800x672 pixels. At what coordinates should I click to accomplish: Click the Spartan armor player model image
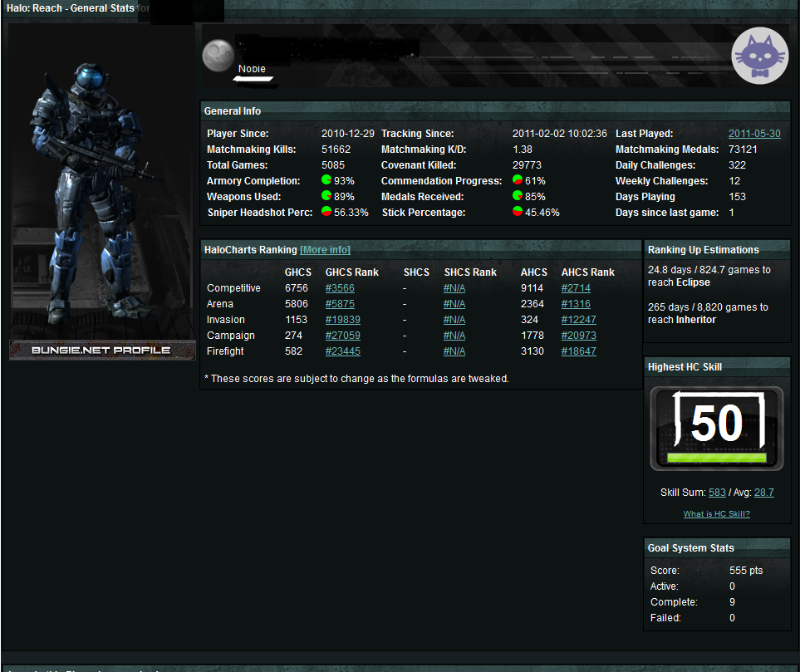102,181
